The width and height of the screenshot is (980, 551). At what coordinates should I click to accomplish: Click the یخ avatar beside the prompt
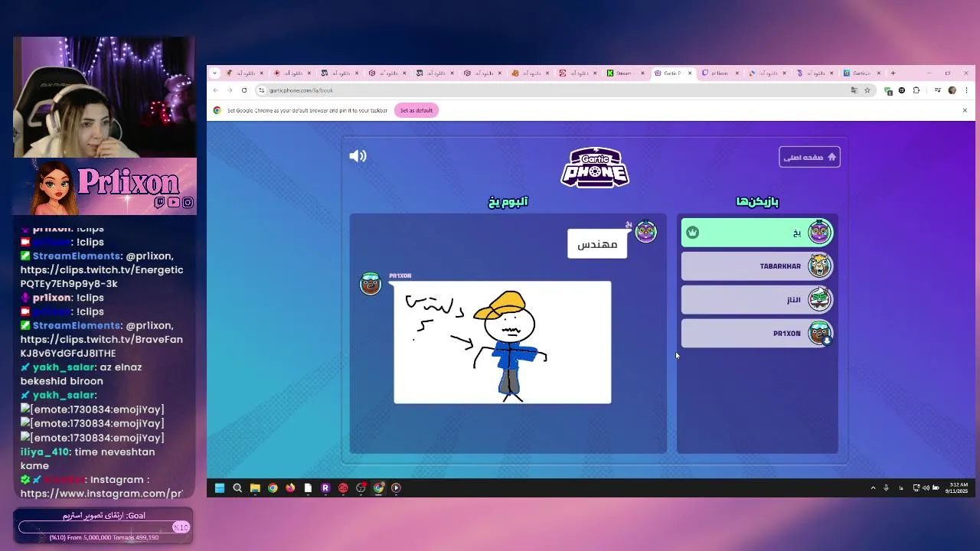646,232
